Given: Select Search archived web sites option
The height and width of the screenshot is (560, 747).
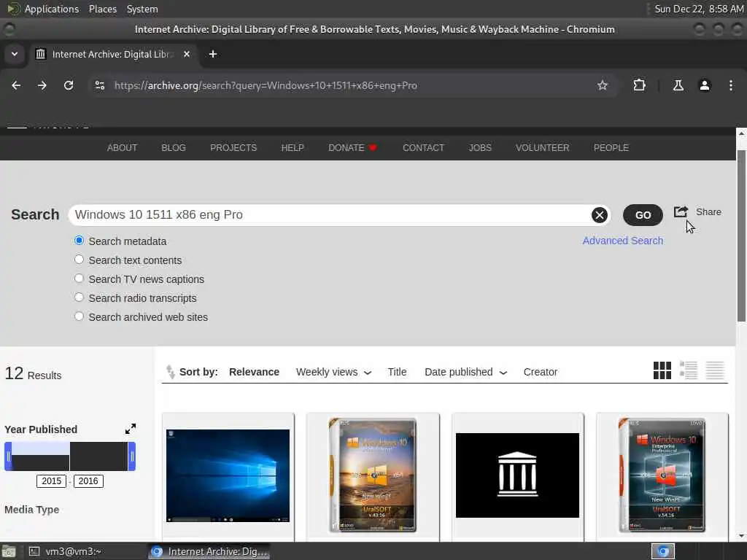Looking at the screenshot, I should pyautogui.click(x=79, y=316).
